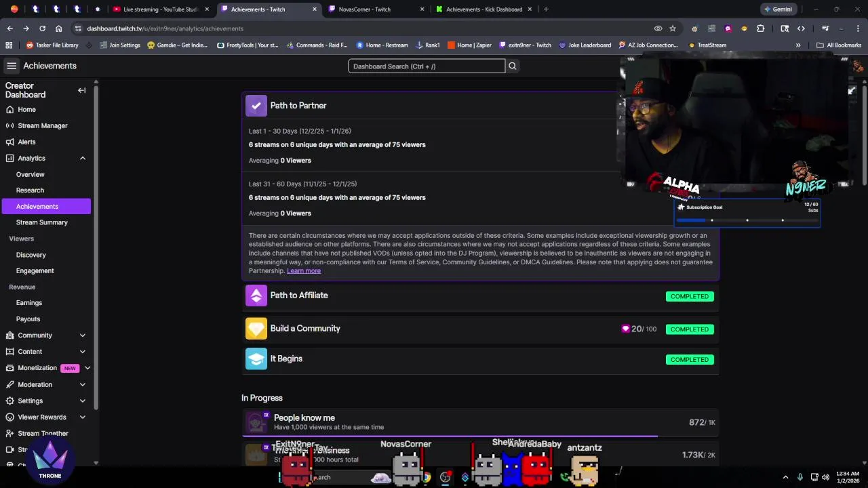Image resolution: width=868 pixels, height=488 pixels.
Task: Collapse the Creator Dashboard sidebar arrow
Action: tap(81, 90)
